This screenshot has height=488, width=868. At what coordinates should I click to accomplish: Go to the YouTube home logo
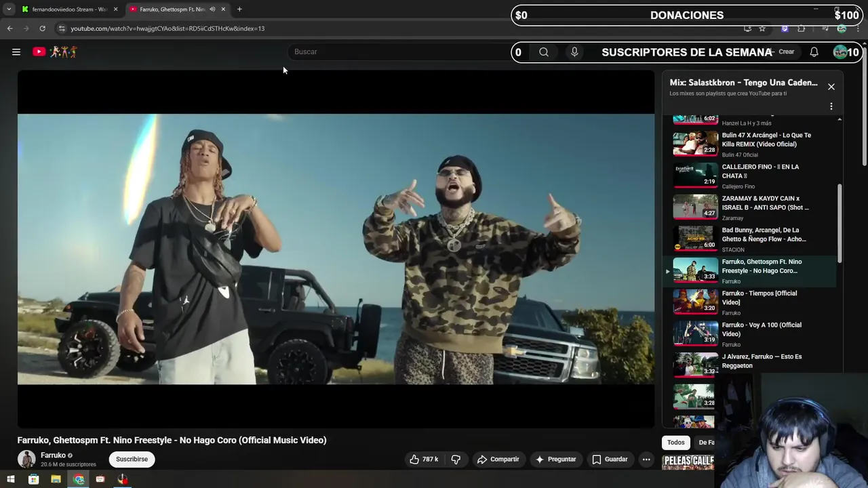[x=55, y=52]
